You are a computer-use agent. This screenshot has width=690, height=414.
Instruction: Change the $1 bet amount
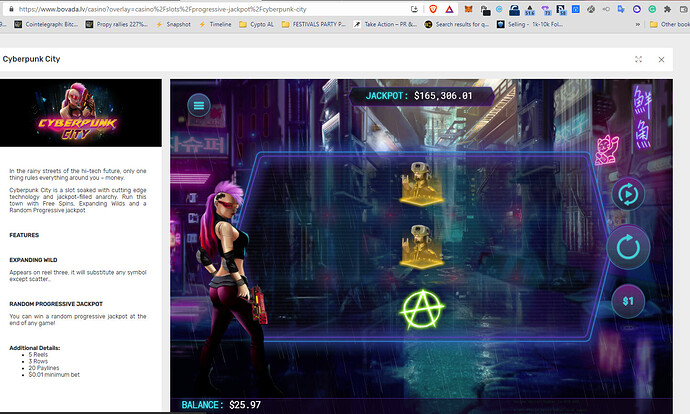click(628, 301)
